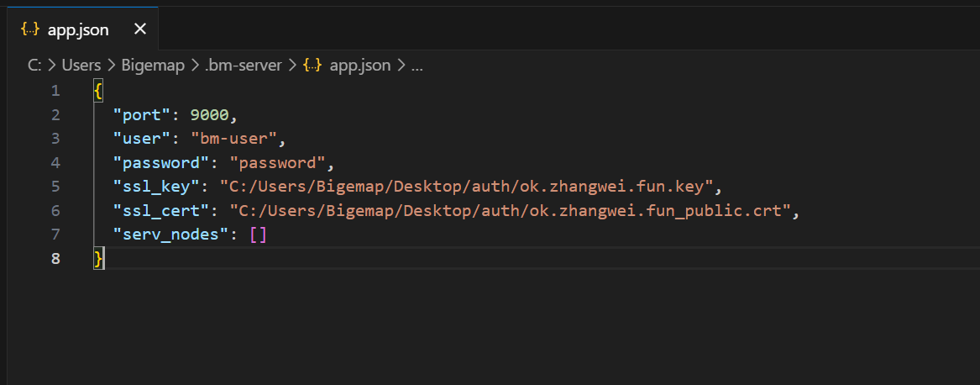Click line number 5 in the gutter
Viewport: 980px width, 385px height.
(55, 187)
